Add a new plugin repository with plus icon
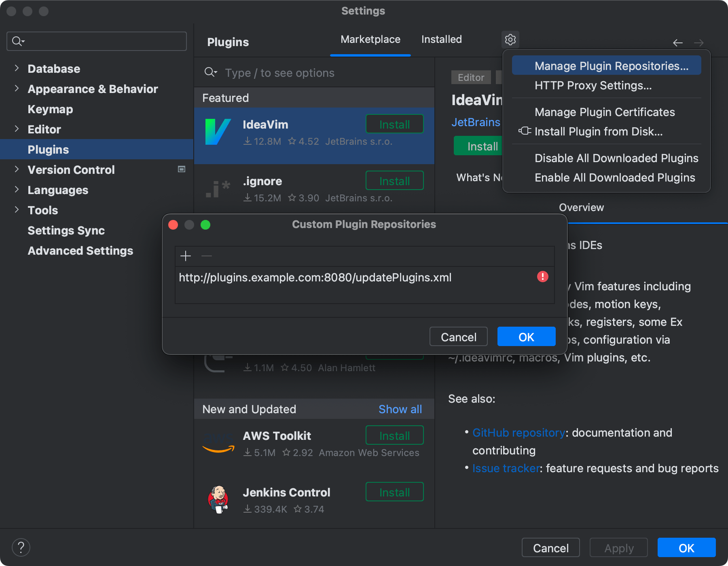 tap(186, 256)
